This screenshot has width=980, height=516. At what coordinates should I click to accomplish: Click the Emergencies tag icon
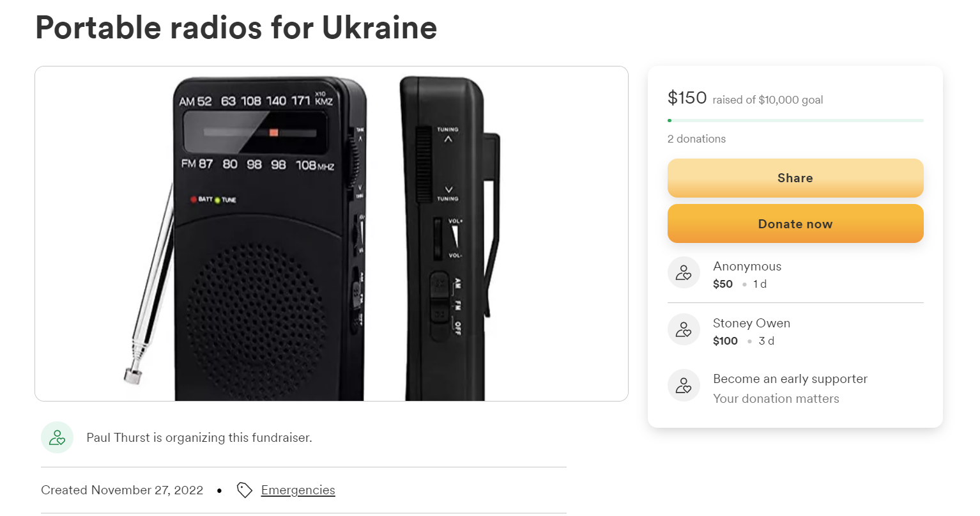click(245, 489)
